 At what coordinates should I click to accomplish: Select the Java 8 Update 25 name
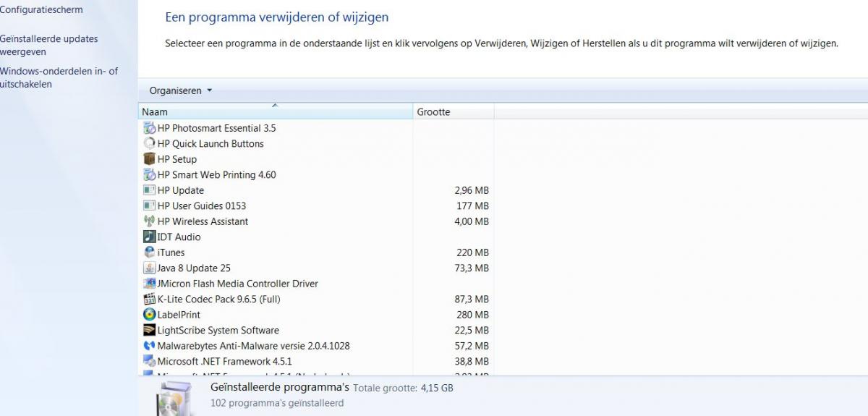(194, 268)
